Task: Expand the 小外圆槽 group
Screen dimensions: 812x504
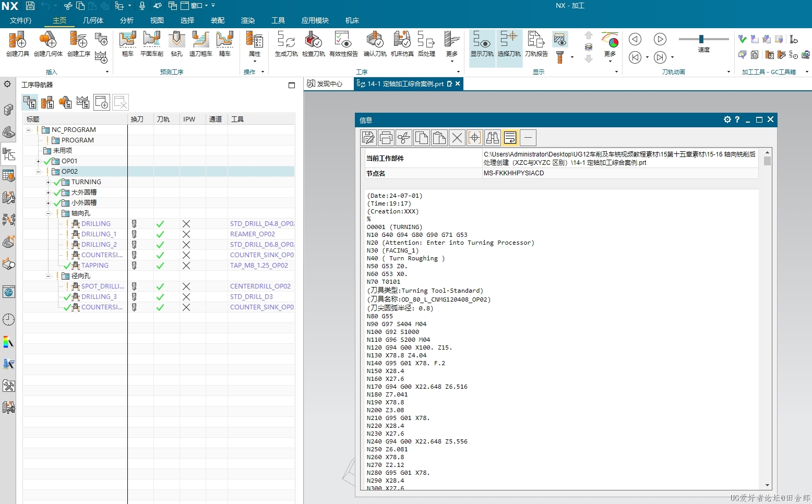Action: click(x=49, y=203)
